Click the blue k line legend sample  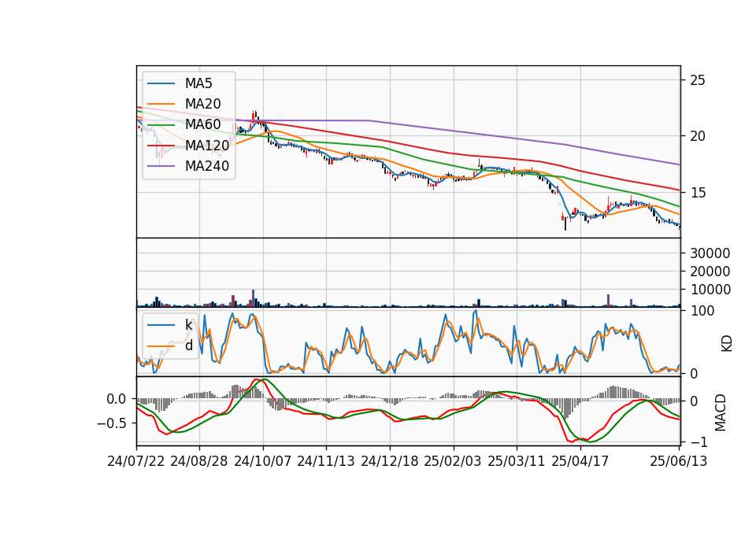point(161,325)
